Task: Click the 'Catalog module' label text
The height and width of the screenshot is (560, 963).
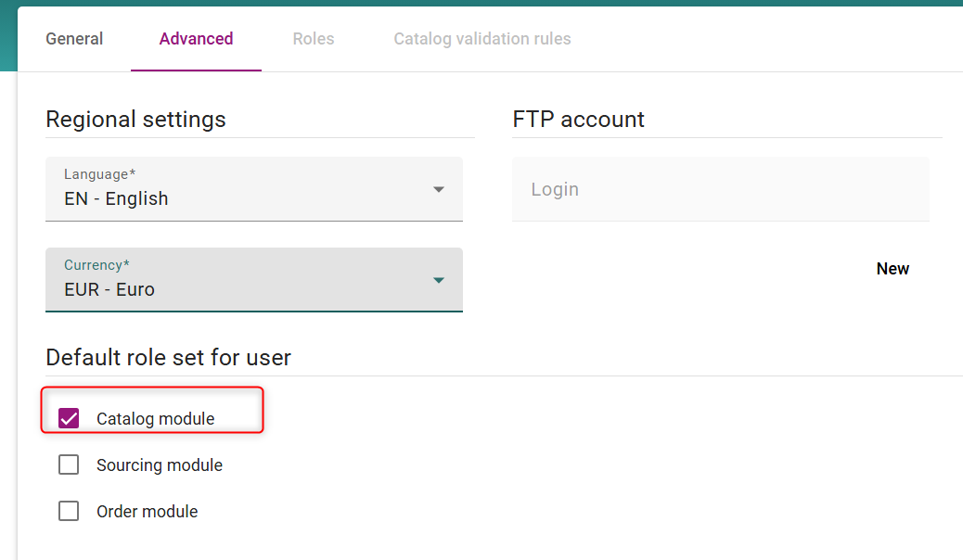Action: [155, 419]
